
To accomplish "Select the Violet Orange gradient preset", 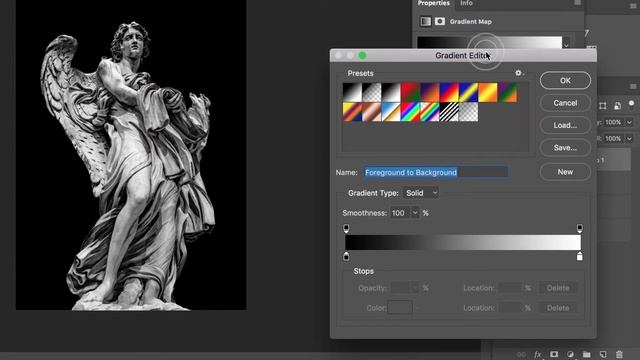I will tap(429, 92).
